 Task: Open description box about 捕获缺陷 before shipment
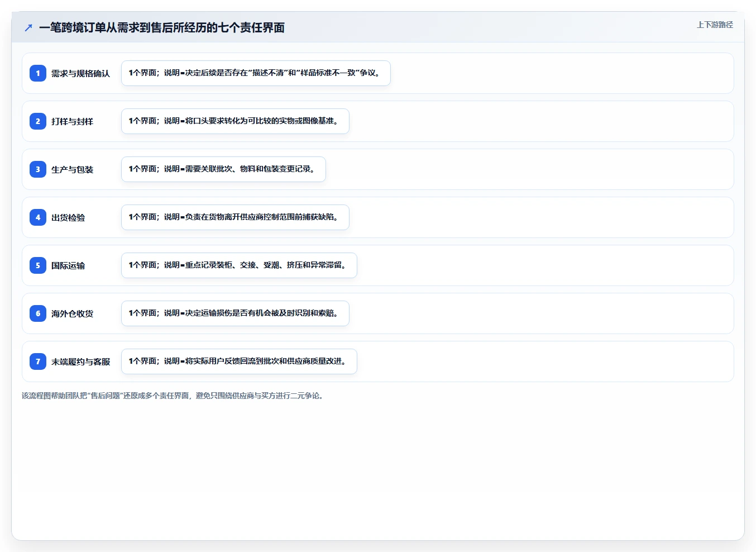(x=235, y=217)
